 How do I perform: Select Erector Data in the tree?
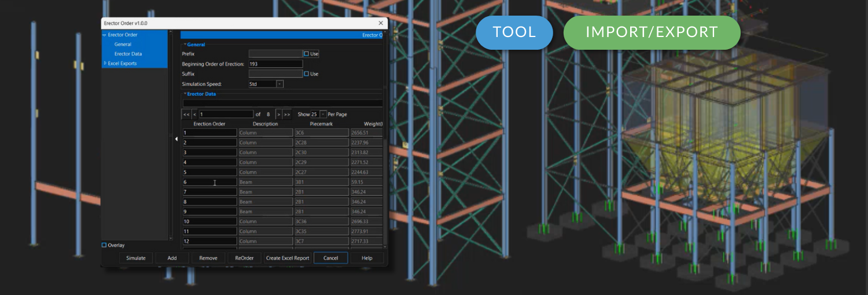[128, 54]
